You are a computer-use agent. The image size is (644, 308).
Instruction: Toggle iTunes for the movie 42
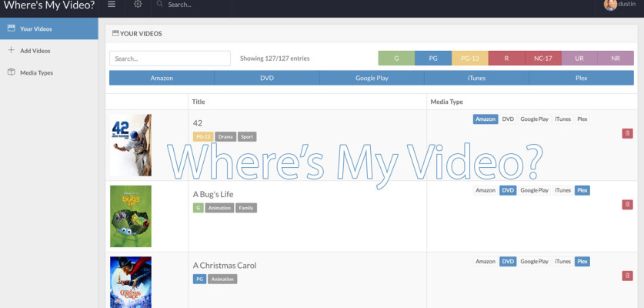coord(562,119)
